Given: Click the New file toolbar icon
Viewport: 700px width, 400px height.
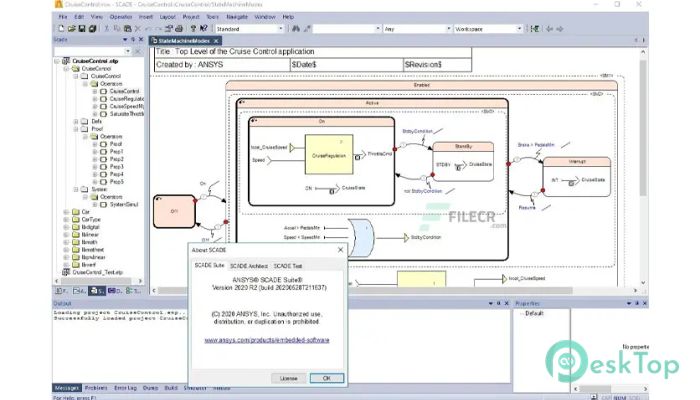Looking at the screenshot, I should click(x=61, y=29).
